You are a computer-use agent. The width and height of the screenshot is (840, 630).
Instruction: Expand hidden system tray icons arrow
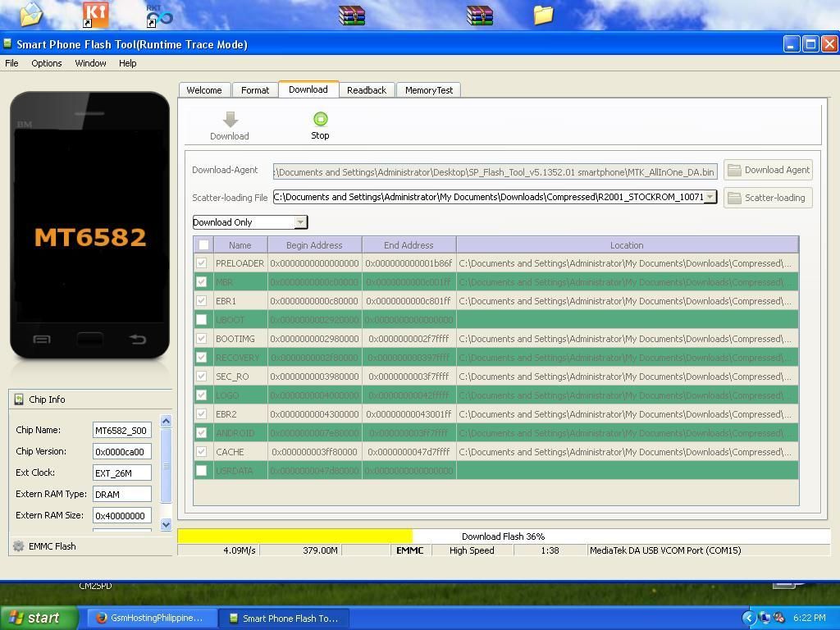coord(748,618)
